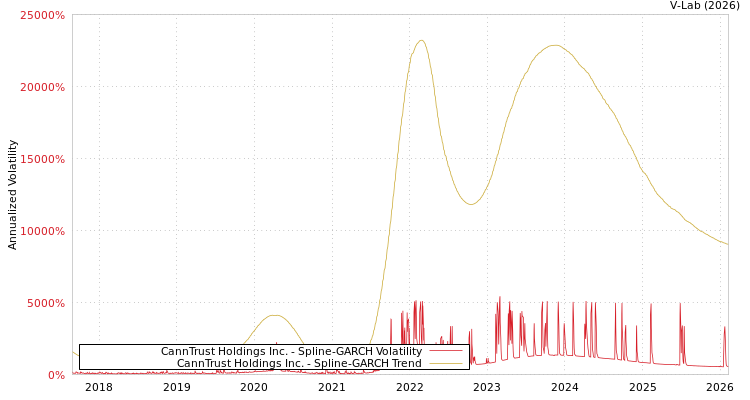Click the 2025 x-axis label
Image resolution: width=750 pixels, height=400 pixels.
pyautogui.click(x=642, y=387)
